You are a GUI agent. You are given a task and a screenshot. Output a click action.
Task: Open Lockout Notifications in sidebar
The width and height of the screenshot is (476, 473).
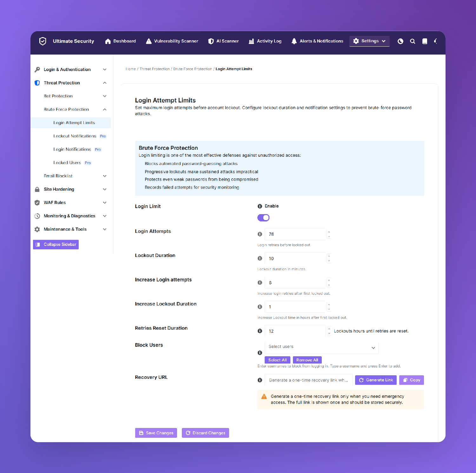point(75,136)
